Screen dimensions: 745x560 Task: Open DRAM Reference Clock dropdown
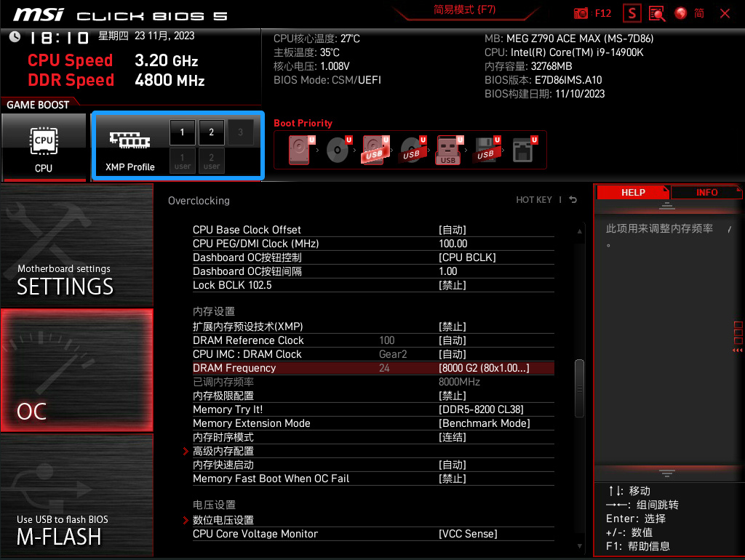click(x=453, y=340)
